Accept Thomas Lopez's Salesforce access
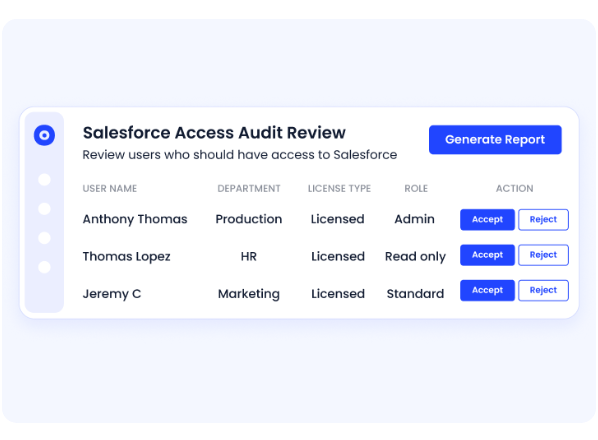598x440 pixels. [x=487, y=255]
